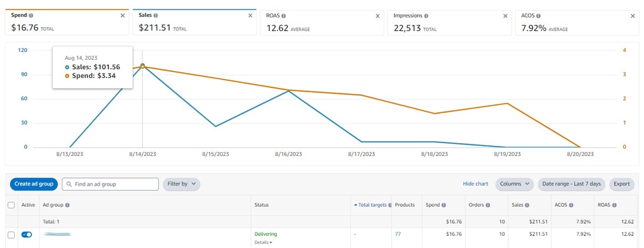Expand the Details under Delivering status
The height and width of the screenshot is (248, 644).
coord(263,242)
